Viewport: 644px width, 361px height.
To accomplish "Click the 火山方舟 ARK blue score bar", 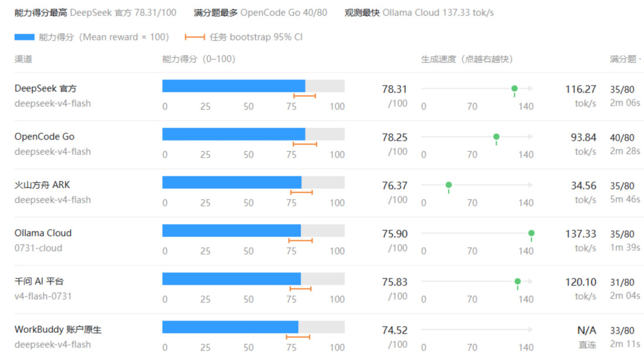I will point(232,182).
